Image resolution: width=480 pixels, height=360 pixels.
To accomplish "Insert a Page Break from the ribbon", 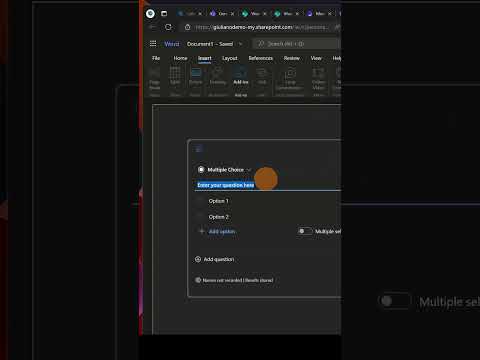I will point(154,79).
